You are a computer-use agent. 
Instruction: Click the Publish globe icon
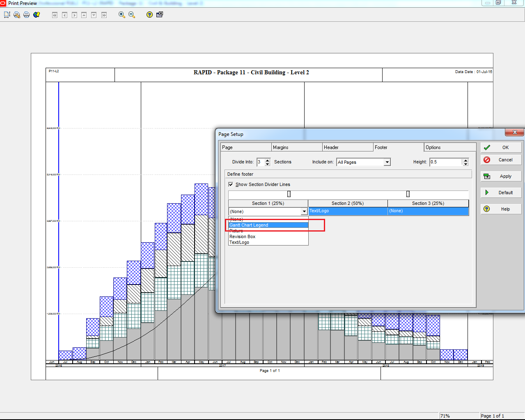pos(37,15)
